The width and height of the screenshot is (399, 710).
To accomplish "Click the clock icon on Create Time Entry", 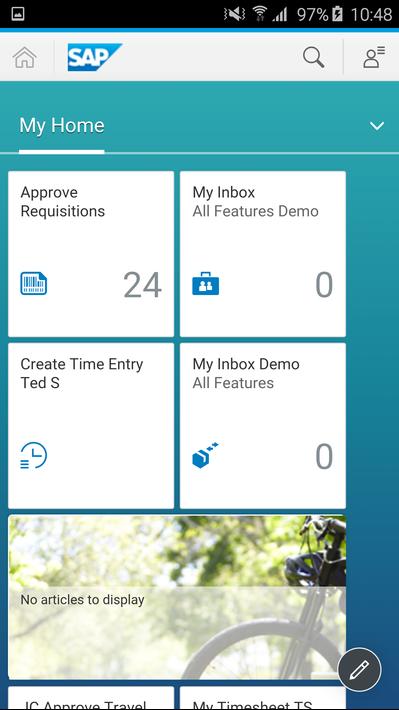I will point(34,456).
